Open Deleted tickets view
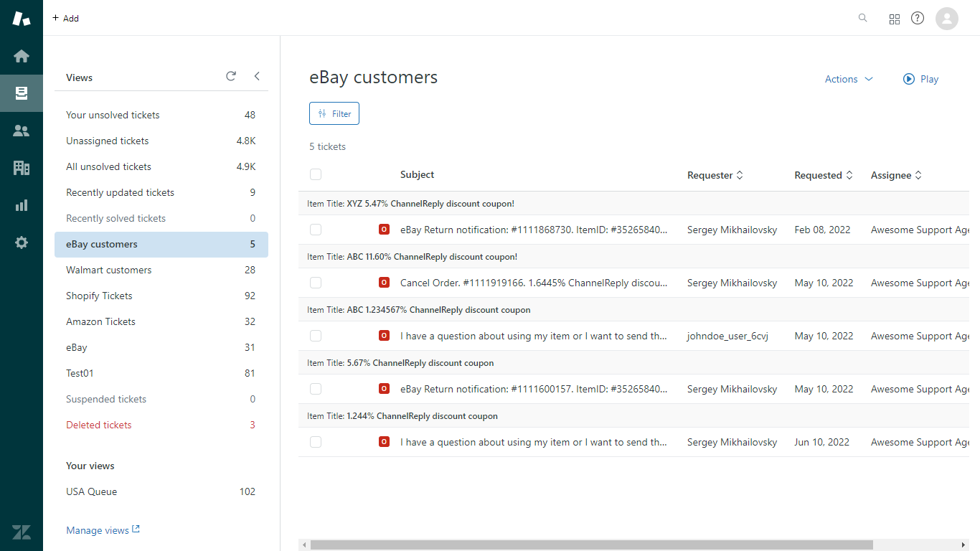The height and width of the screenshot is (551, 980). [161, 425]
